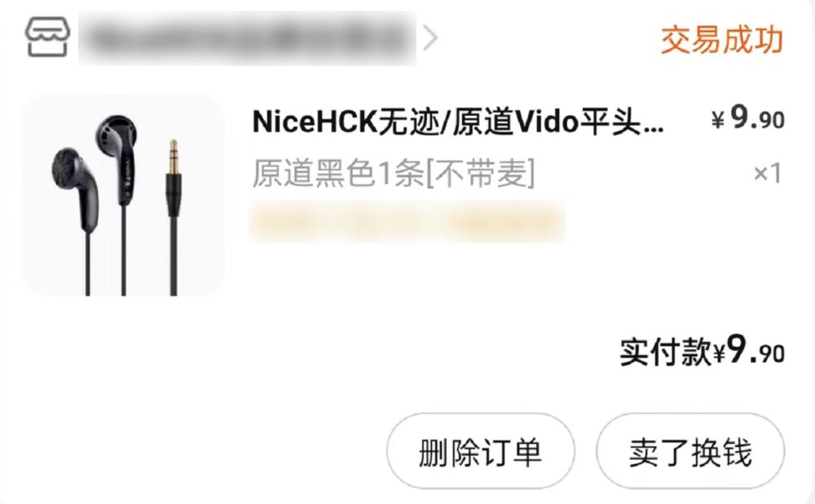The image size is (815, 504).
Task: Tap the ¥9.90 amount after 实付款
Action: click(748, 351)
